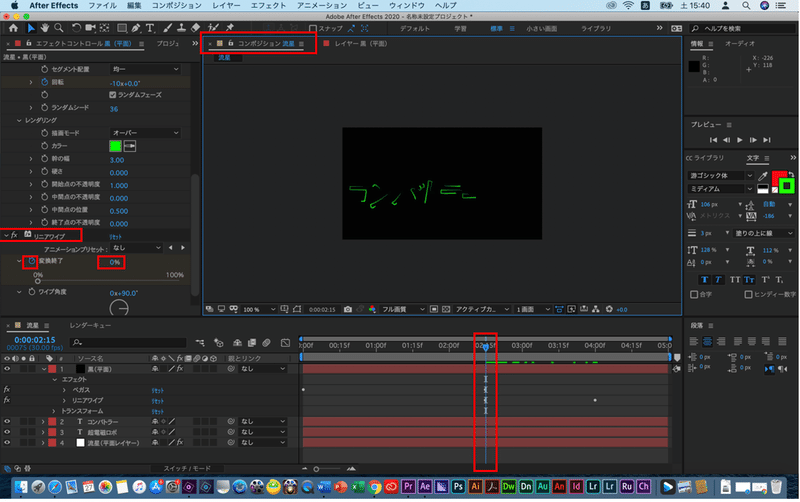
Task: Toggle 回転 stopwatch
Action: [x=44, y=82]
